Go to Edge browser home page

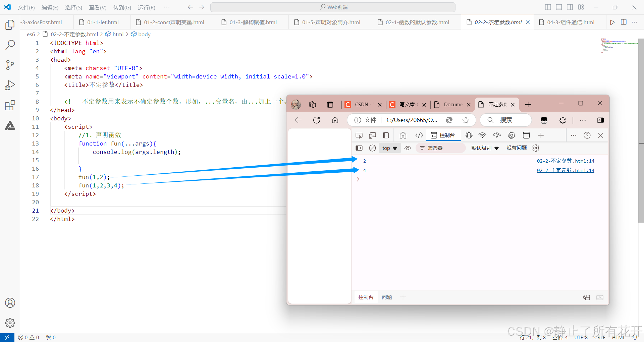click(x=335, y=120)
